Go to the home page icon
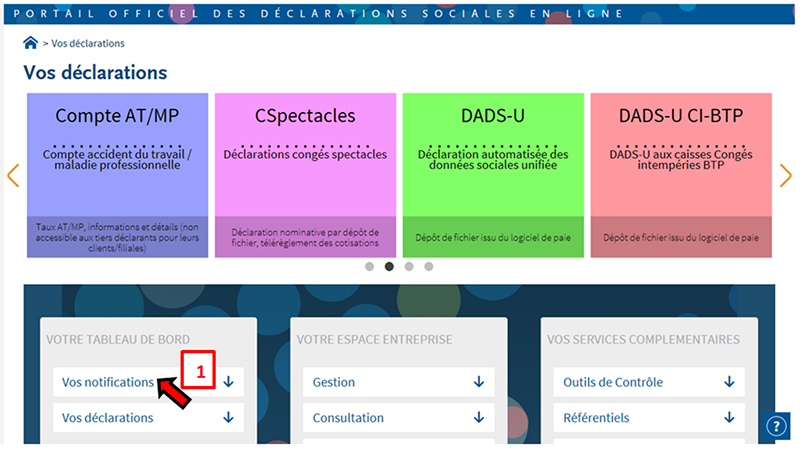The image size is (800, 450). (x=30, y=43)
